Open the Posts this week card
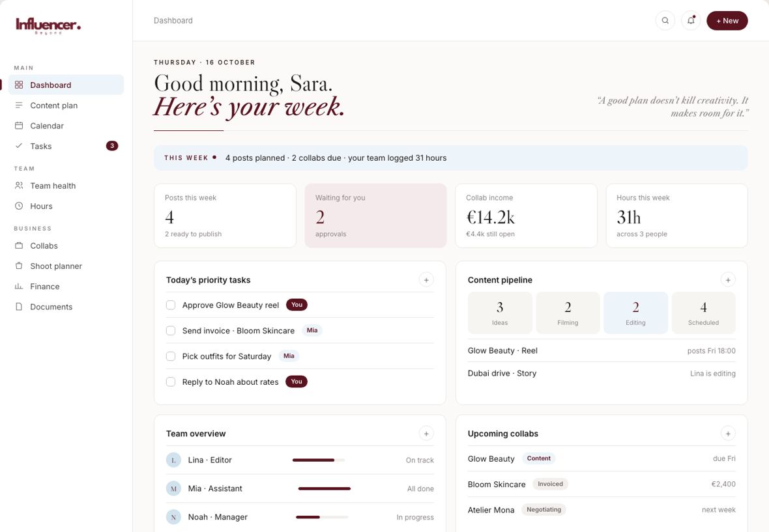Viewport: 769px width, 532px height. tap(225, 216)
